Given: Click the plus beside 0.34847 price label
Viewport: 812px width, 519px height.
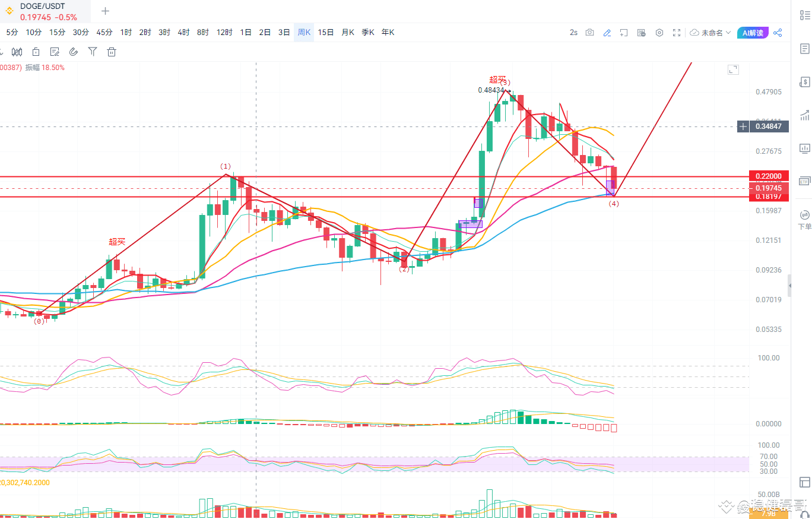Looking at the screenshot, I should pyautogui.click(x=743, y=126).
